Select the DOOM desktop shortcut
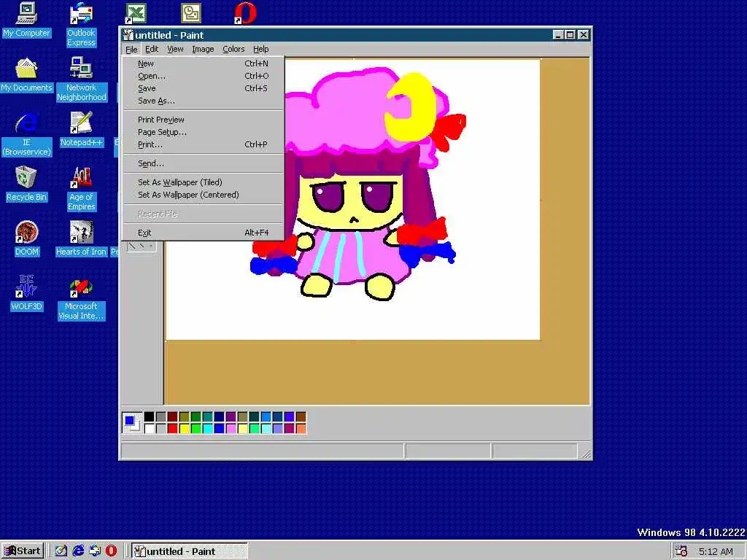 pyautogui.click(x=27, y=238)
